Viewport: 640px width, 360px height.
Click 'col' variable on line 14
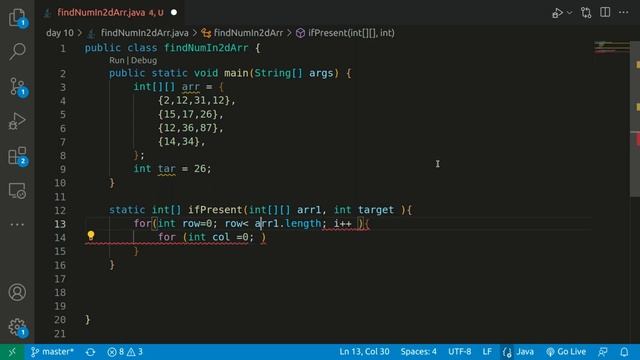(221, 237)
